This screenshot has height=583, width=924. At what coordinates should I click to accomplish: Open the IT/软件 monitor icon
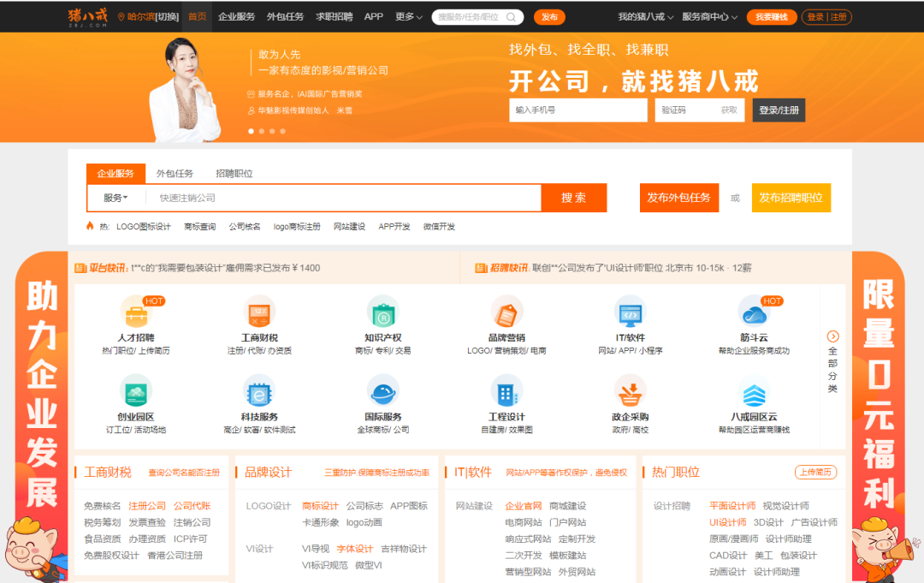coord(631,312)
